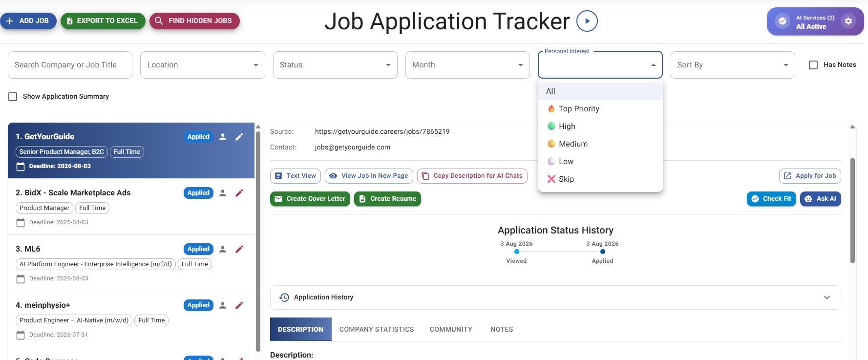Select Skip interest option

tap(600, 179)
